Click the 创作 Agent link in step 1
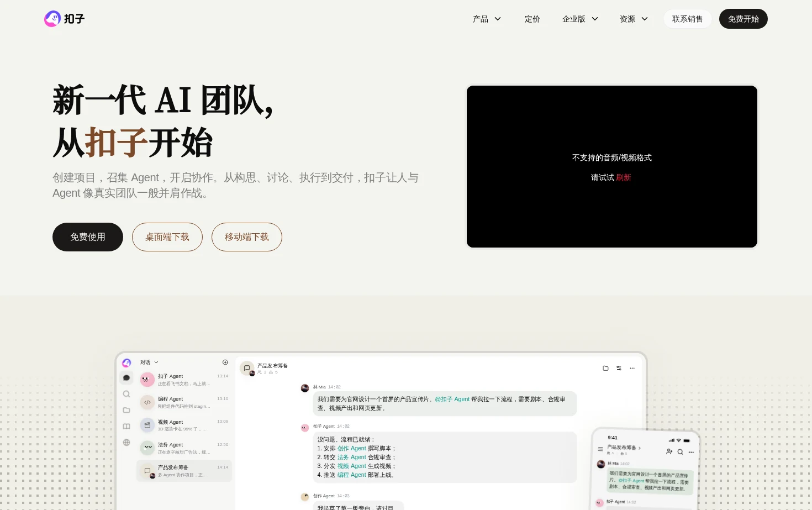The image size is (812, 510). tap(352, 448)
